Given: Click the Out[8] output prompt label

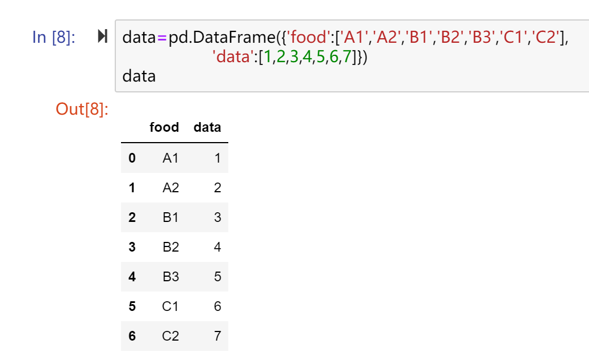Looking at the screenshot, I should 82,109.
